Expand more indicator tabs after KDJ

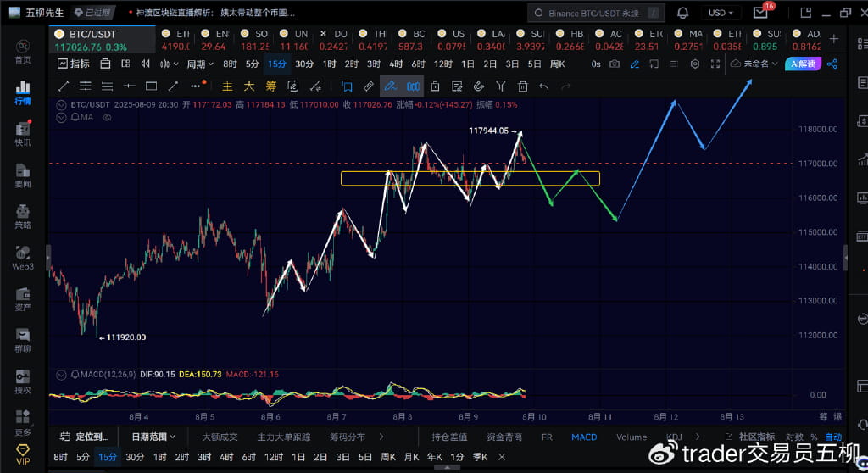[x=698, y=437]
